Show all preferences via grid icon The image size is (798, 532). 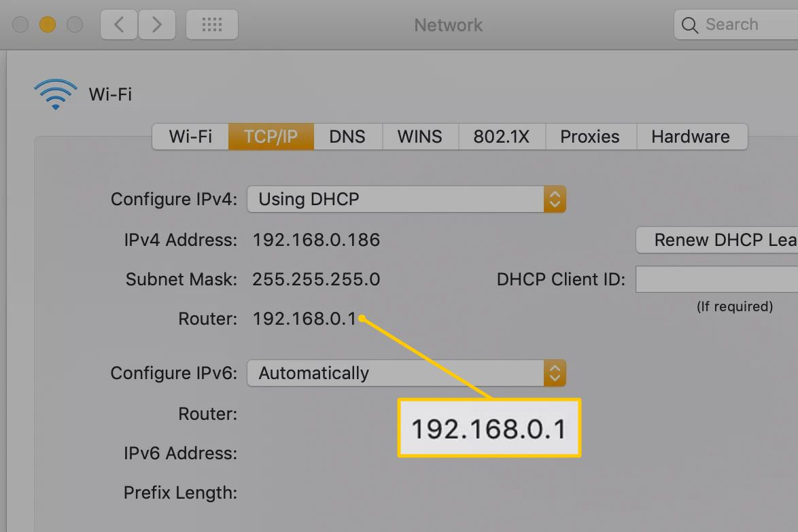[212, 25]
